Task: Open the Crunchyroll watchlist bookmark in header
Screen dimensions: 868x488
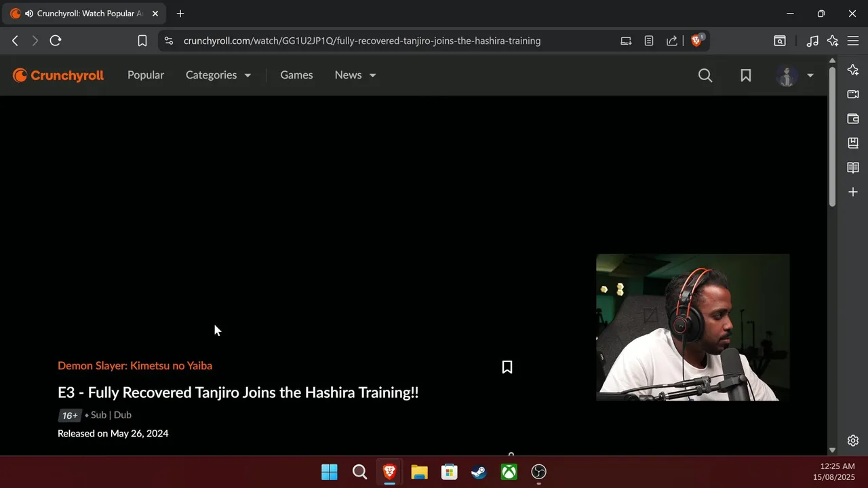Action: coord(746,75)
